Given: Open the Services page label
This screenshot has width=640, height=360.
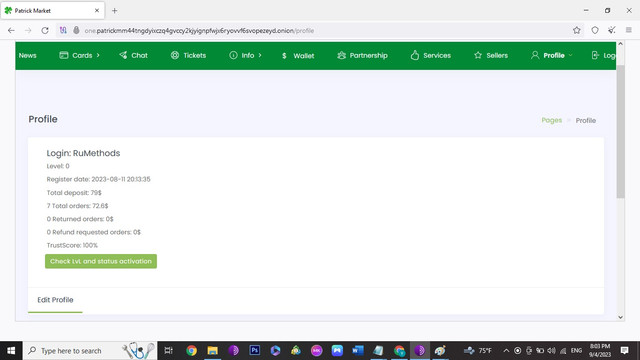Looking at the screenshot, I should click(x=437, y=56).
